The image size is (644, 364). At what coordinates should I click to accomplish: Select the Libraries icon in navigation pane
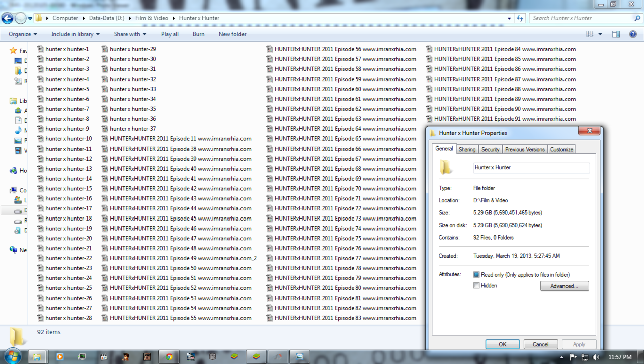click(14, 101)
